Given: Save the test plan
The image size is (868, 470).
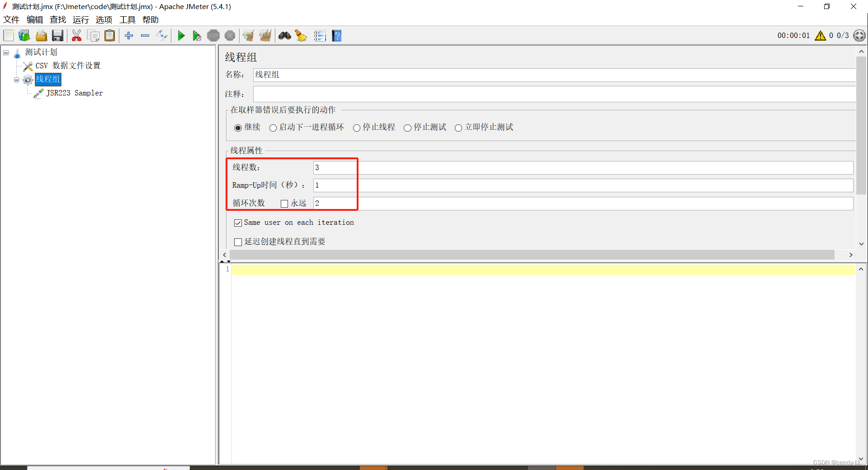Looking at the screenshot, I should pos(57,35).
